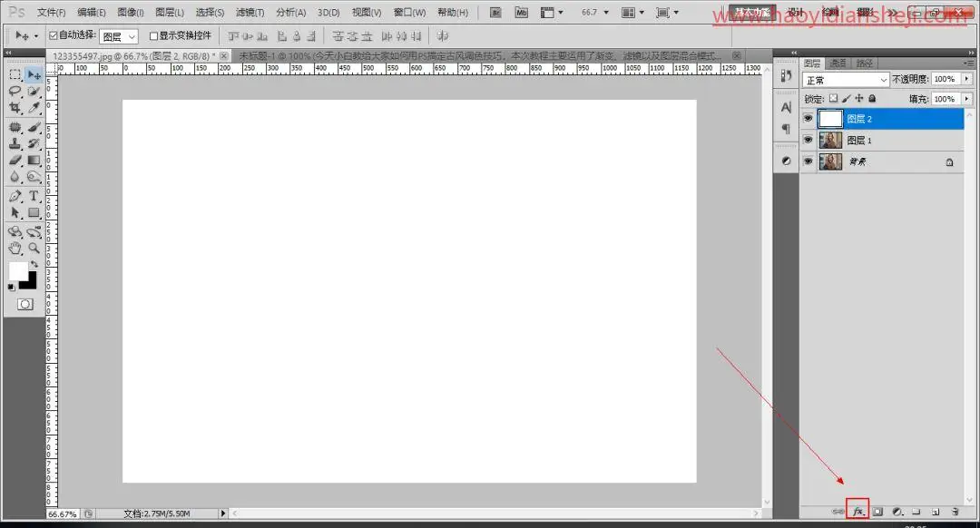This screenshot has height=528, width=980.
Task: Open Auto-Select 图层 dropdown
Action: 118,37
